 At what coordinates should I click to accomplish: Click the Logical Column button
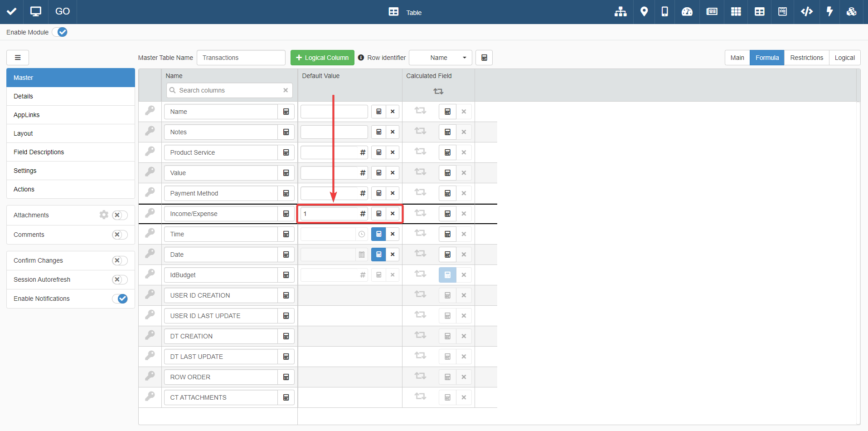pos(322,58)
